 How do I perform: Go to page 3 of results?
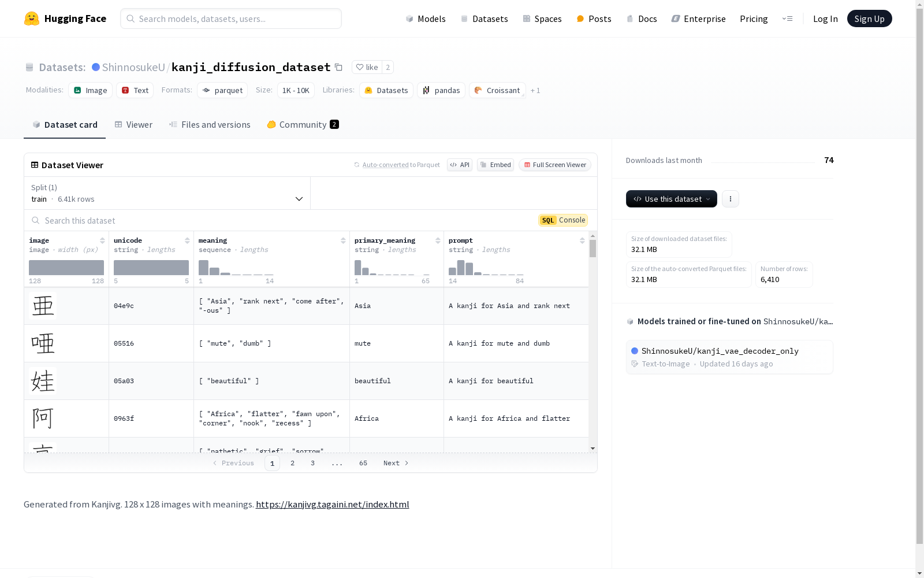(313, 463)
